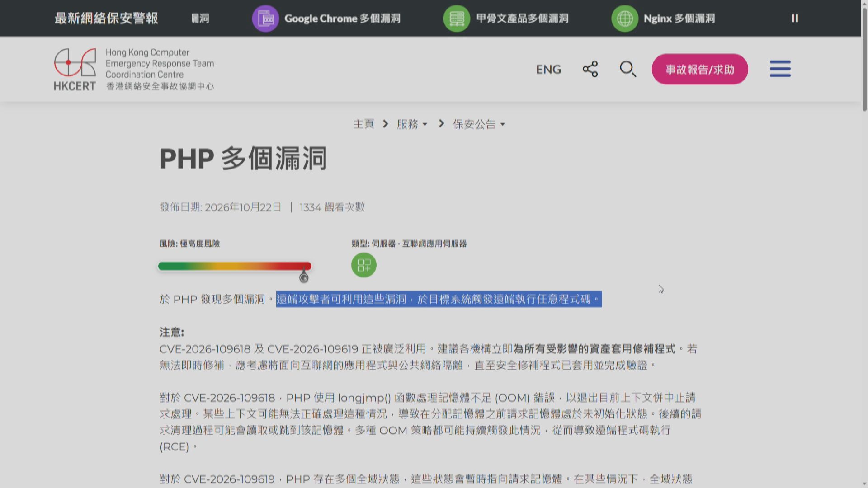
Task: Click the green server category icon
Action: tap(364, 265)
